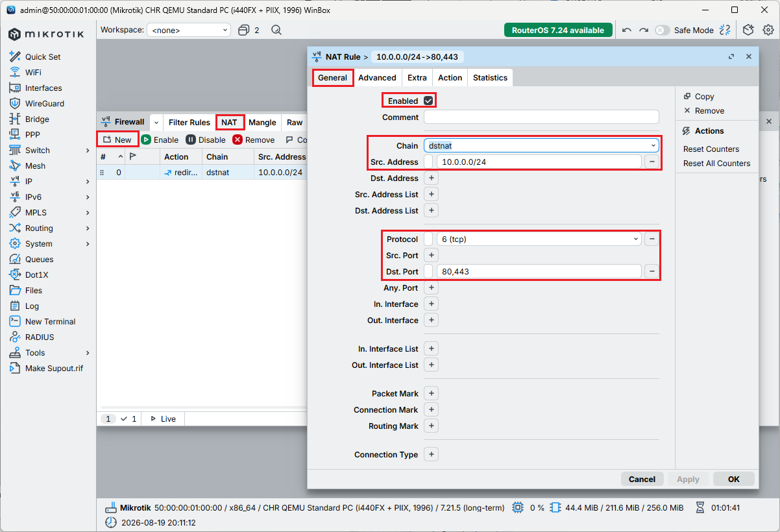
Task: Click the Comment input field
Action: click(x=541, y=117)
